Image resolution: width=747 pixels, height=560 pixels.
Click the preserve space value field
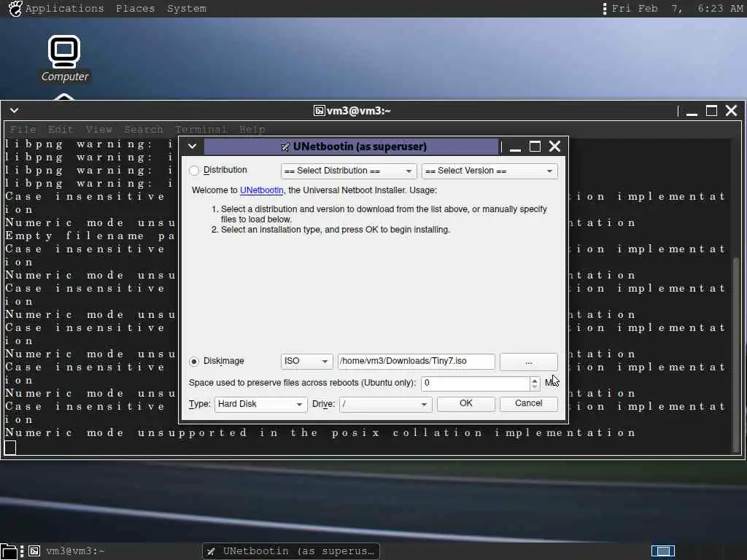[475, 384]
